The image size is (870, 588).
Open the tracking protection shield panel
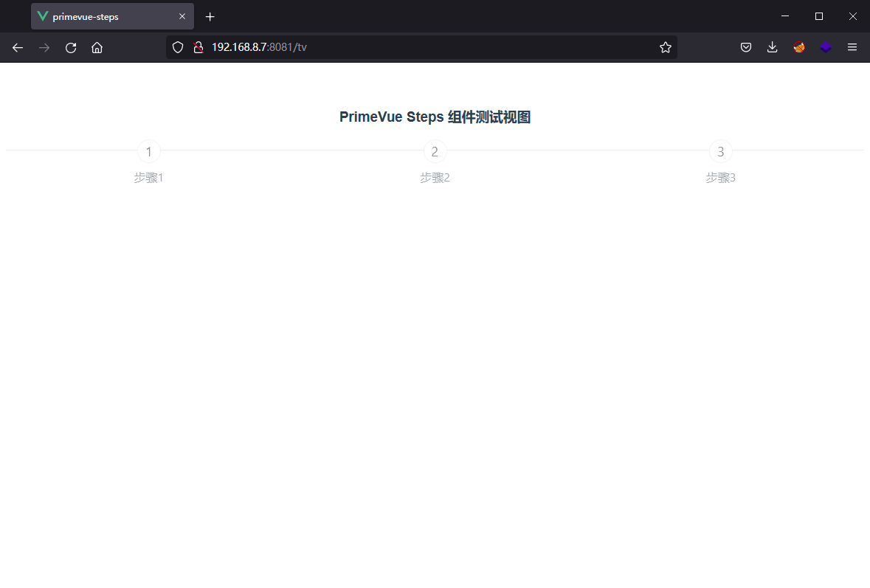point(178,48)
